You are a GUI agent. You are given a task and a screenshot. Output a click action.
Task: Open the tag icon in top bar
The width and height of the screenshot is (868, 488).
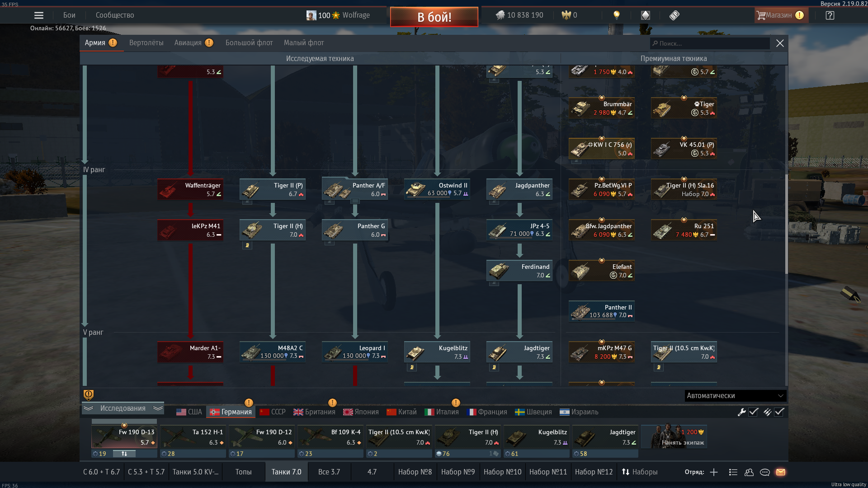[x=674, y=15]
